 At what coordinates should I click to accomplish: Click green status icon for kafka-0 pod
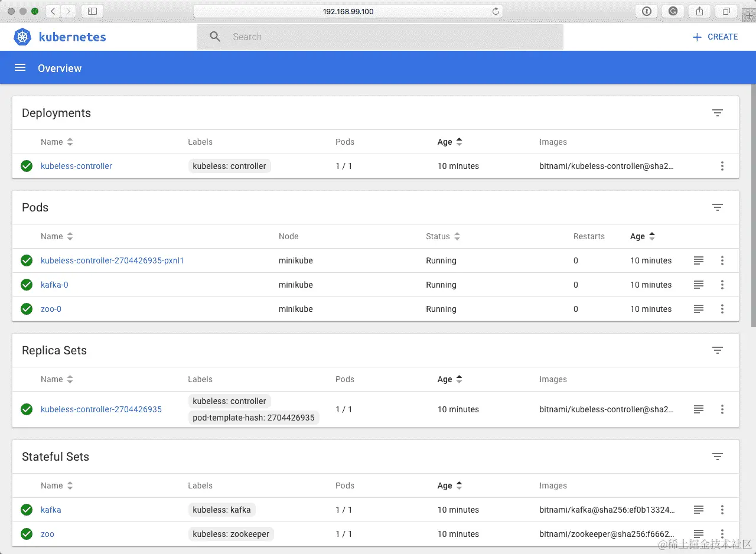click(27, 285)
